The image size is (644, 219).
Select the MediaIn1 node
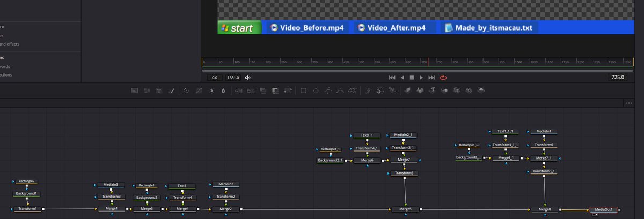click(544, 131)
